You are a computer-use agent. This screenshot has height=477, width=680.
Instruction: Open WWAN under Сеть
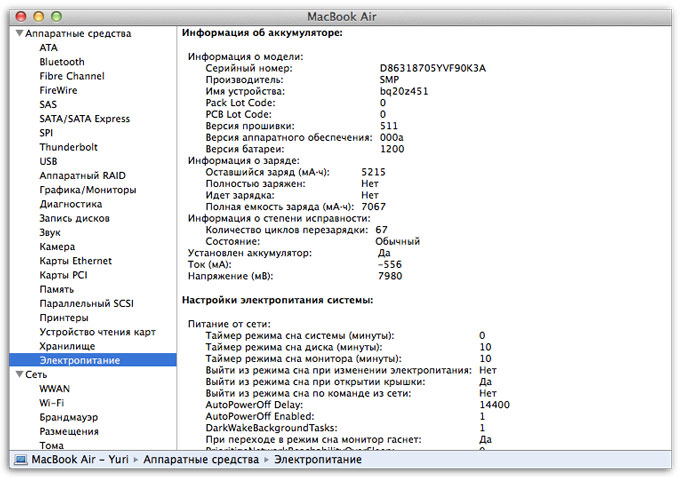[55, 389]
